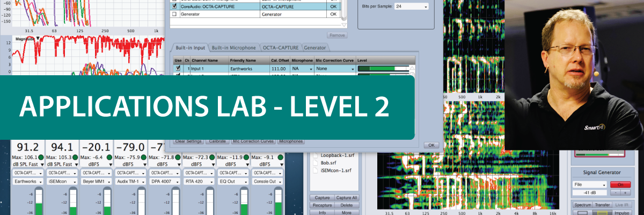
Task: Click the iSEMcon-1.srf file icon
Action: click(x=316, y=170)
